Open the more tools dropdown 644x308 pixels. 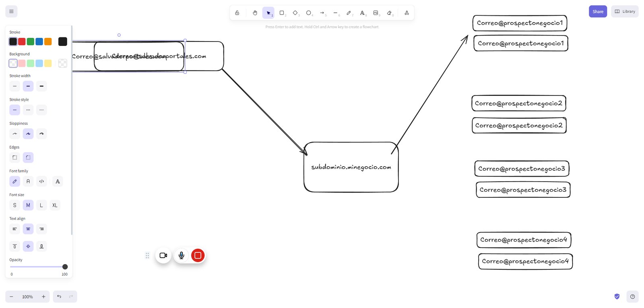(407, 13)
